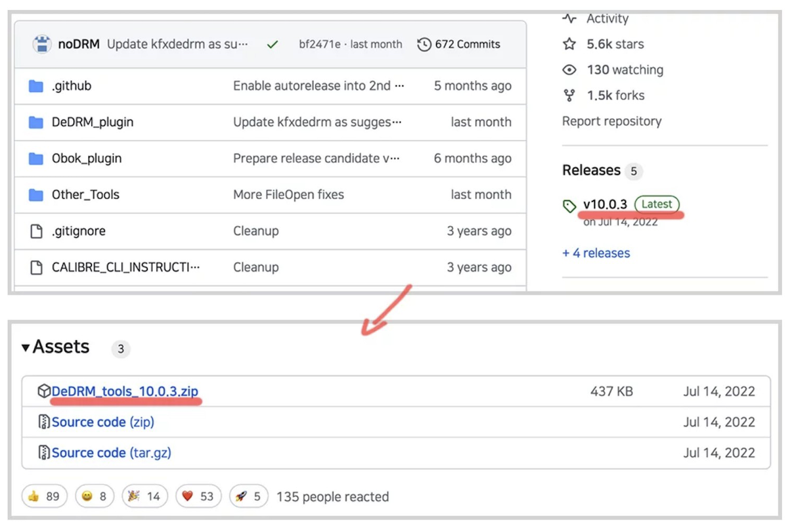Click the Obok_plugin folder icon

(x=36, y=158)
